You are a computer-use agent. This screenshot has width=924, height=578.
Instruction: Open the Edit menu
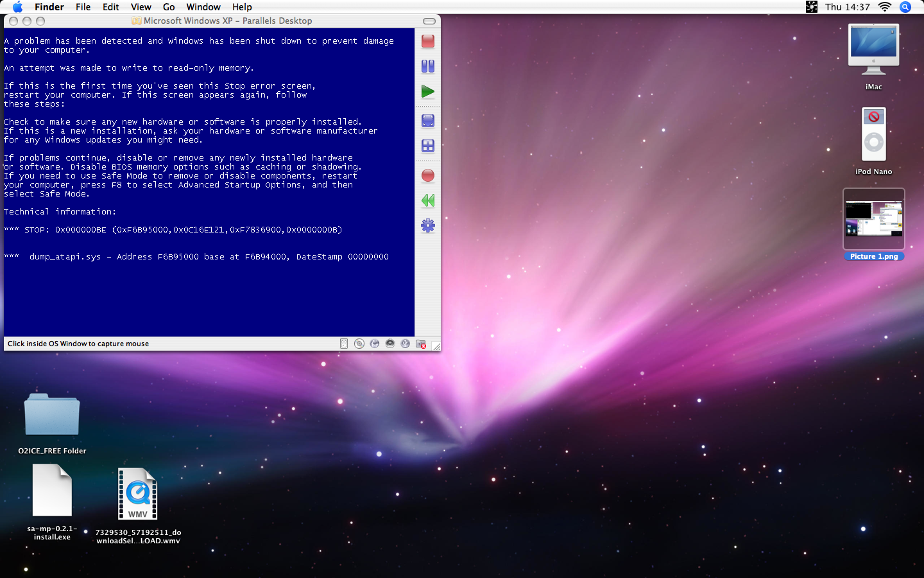(x=111, y=7)
